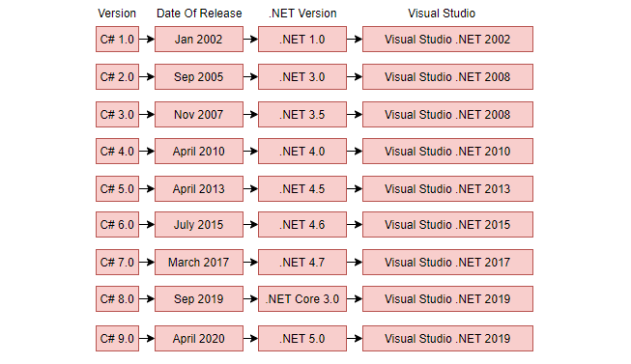The height and width of the screenshot is (364, 631).
Task: Select the .NET 4.5 box
Action: click(x=302, y=188)
